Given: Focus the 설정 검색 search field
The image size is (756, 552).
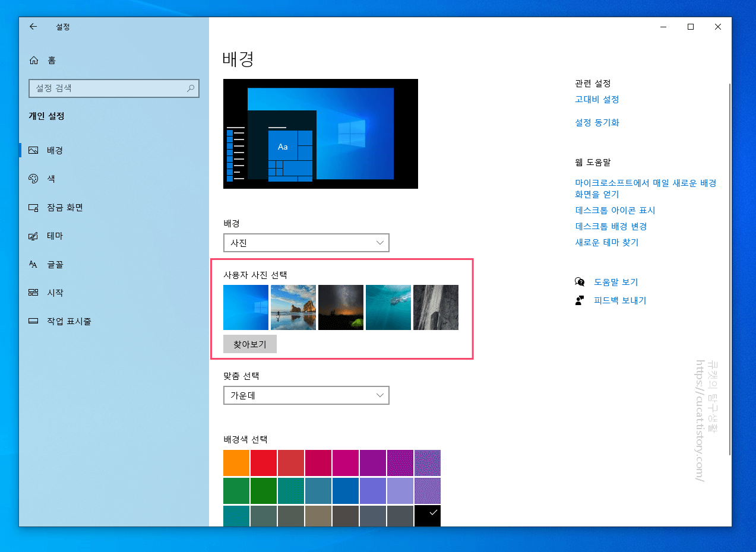Looking at the screenshot, I should 114,88.
